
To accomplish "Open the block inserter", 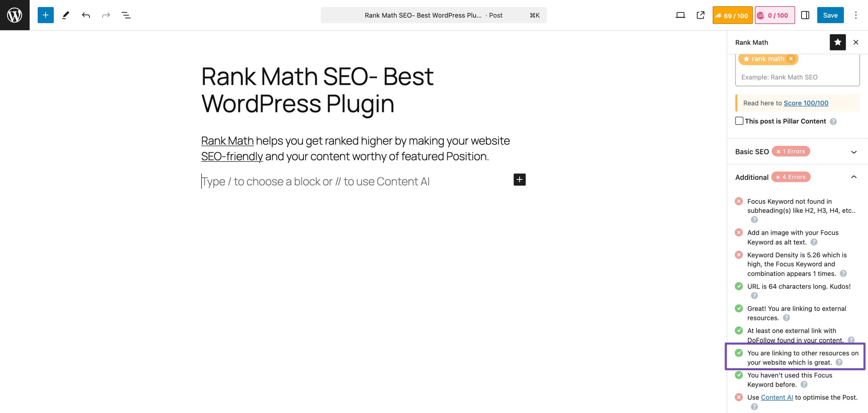I will [45, 15].
